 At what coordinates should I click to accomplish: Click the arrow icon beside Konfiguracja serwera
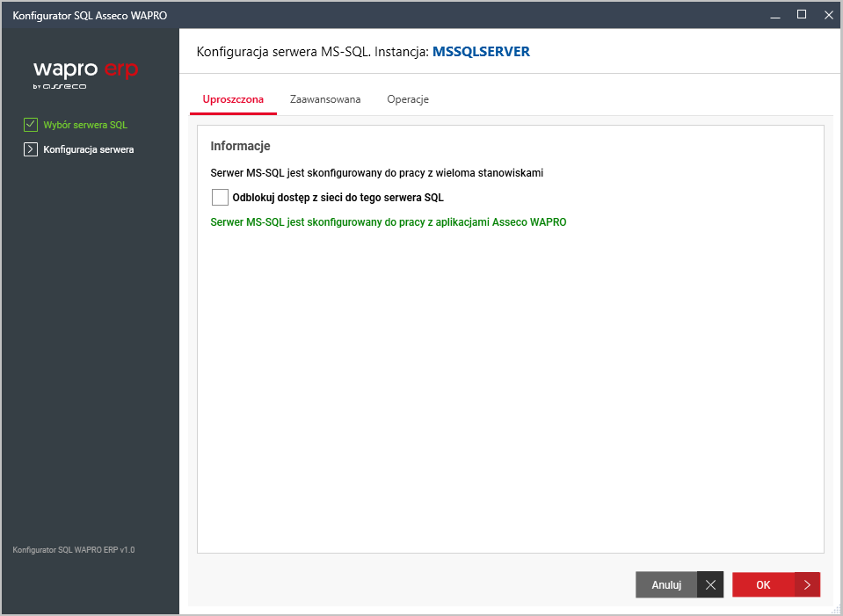[31, 149]
